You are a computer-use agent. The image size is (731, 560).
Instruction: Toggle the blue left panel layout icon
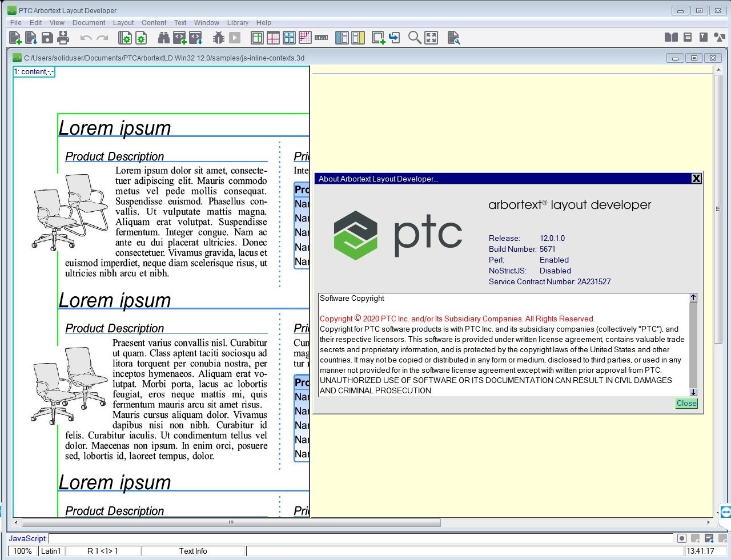[342, 38]
